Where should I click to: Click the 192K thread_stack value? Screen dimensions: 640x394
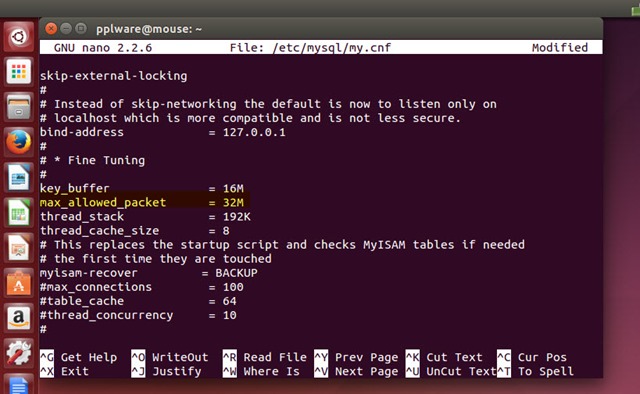point(236,216)
